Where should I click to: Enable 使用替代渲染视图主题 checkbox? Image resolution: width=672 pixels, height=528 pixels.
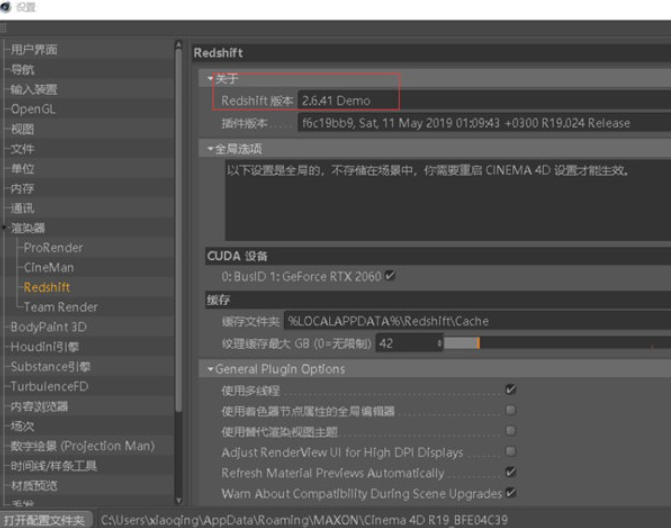[510, 430]
